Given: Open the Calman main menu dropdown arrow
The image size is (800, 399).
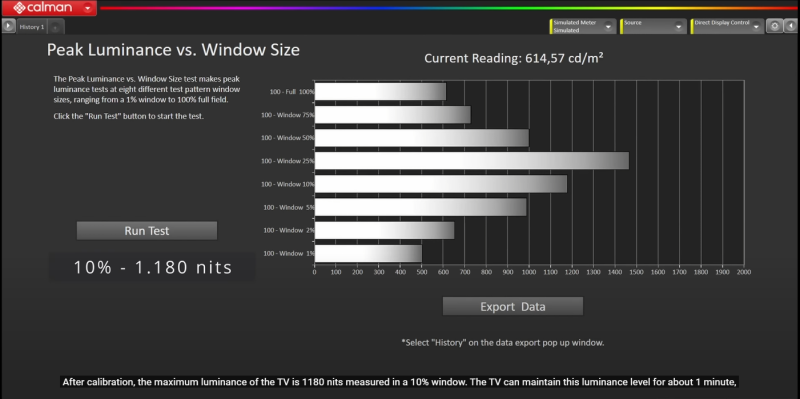Looking at the screenshot, I should tap(88, 8).
